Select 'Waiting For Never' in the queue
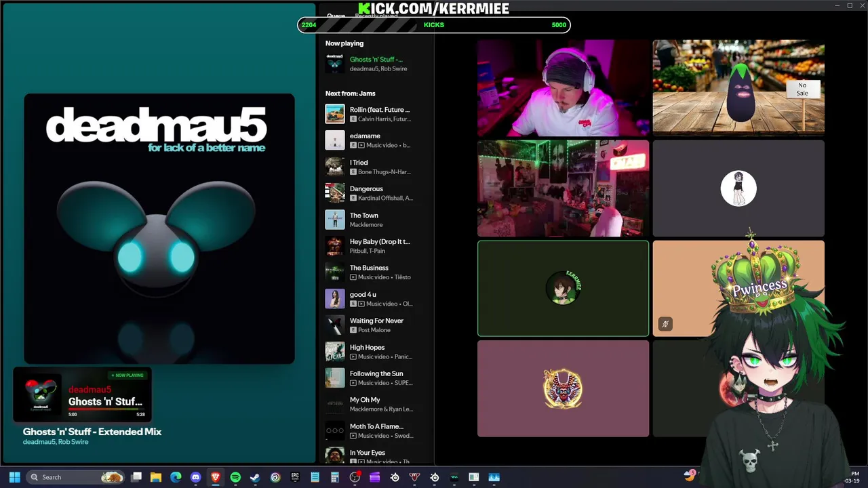This screenshot has height=488, width=868. click(376, 325)
